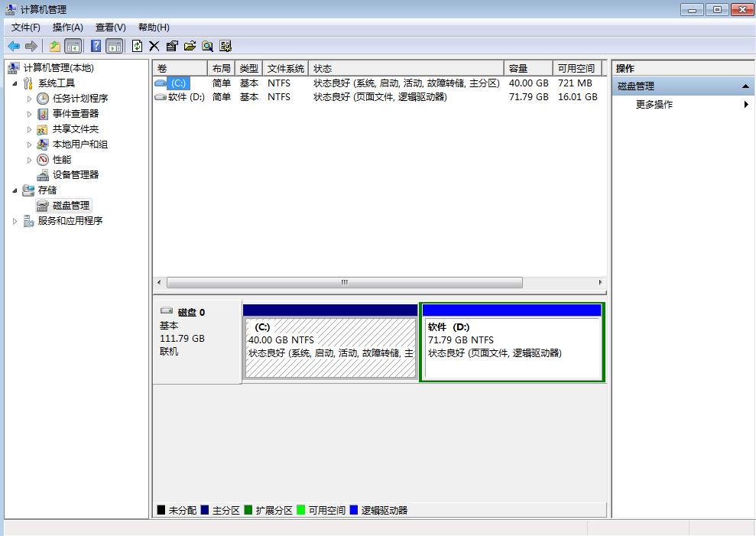Click the 未分配 black legend swatch

[x=161, y=510]
